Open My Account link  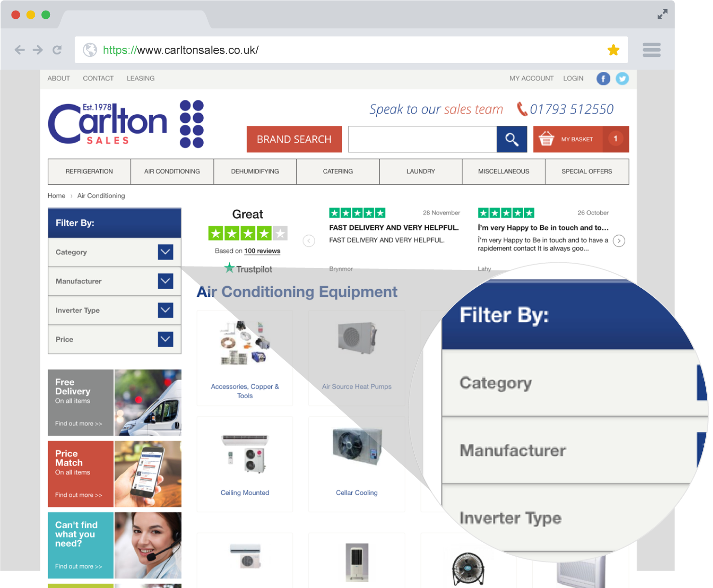coord(531,78)
